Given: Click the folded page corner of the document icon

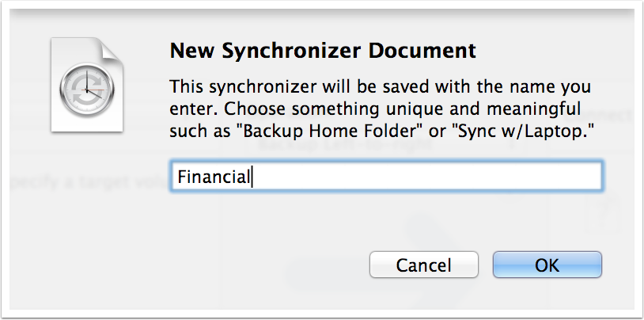Looking at the screenshot, I should [112, 48].
